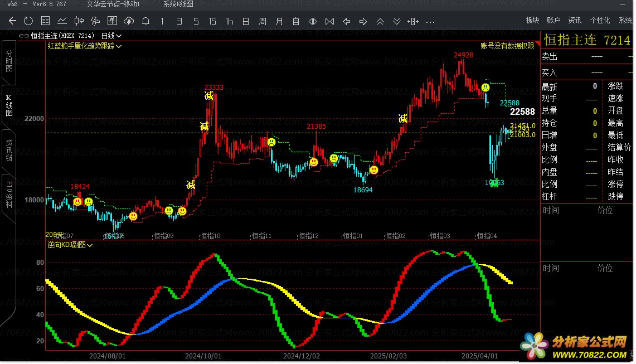Click the double chevron down icon
The width and height of the screenshot is (636, 364).
397,21
